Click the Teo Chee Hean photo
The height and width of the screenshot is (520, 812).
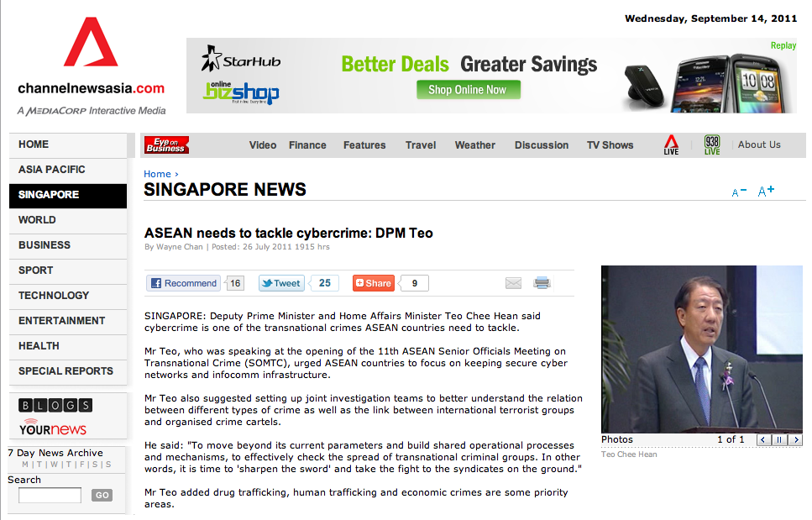point(702,349)
